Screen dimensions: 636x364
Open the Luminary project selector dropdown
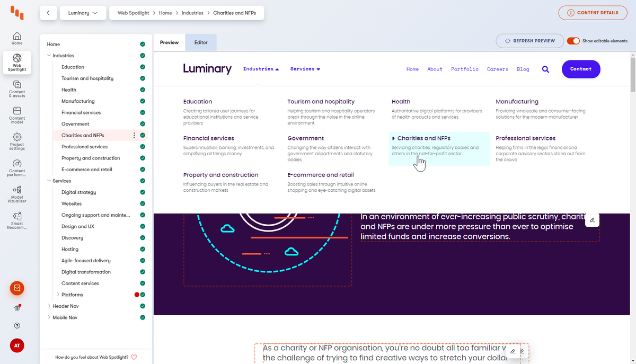point(83,13)
